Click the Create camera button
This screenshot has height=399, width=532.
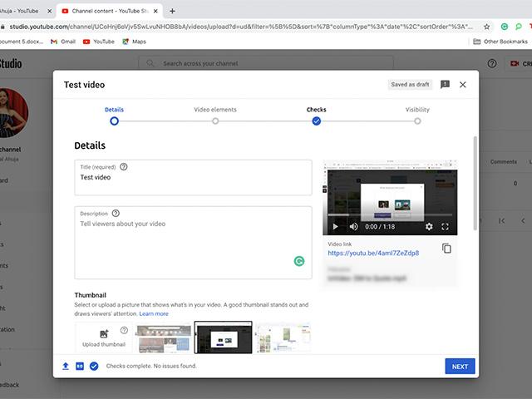click(519, 63)
